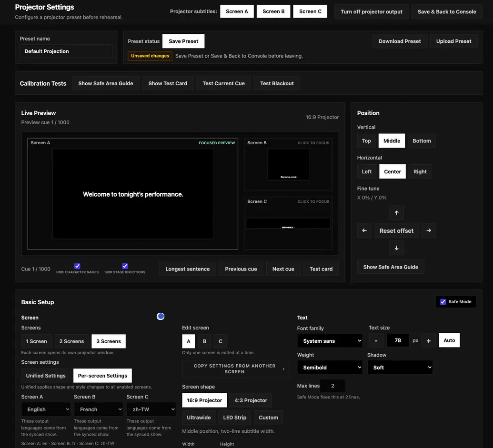
Task: Select Bottom vertical position
Action: 422,141
